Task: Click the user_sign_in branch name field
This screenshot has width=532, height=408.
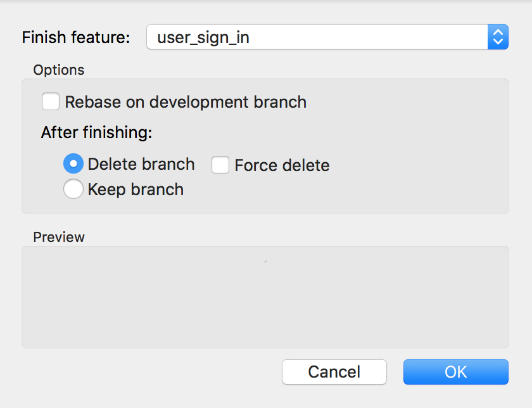Action: click(285, 37)
